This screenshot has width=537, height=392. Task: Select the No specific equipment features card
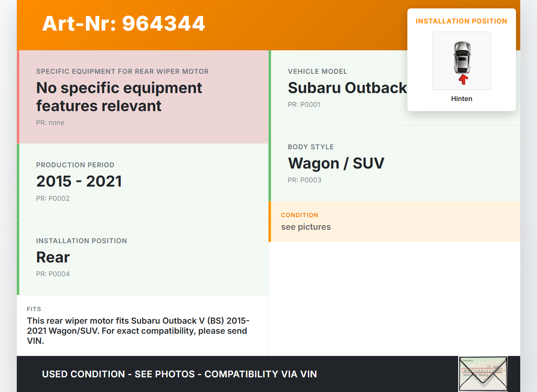[x=143, y=97]
